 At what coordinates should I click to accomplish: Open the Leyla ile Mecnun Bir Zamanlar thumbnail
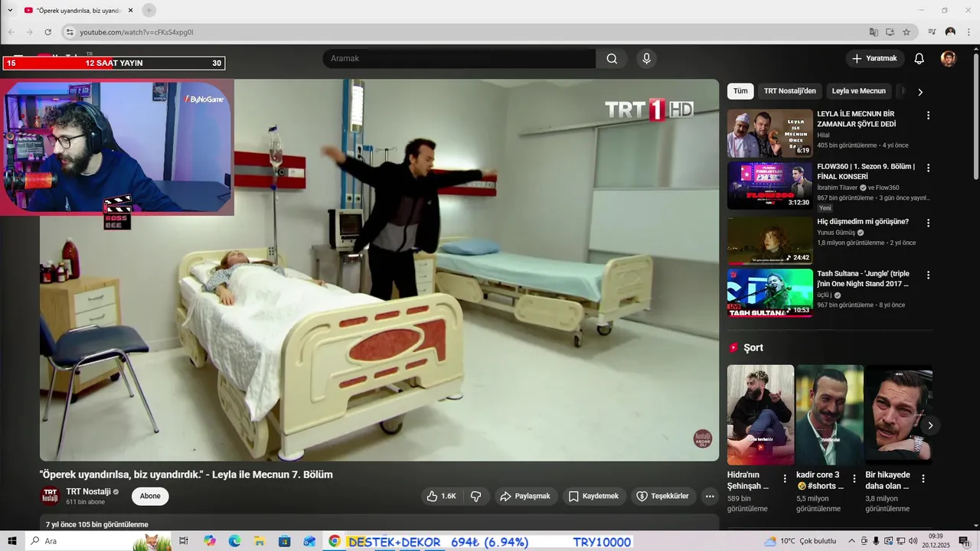pyautogui.click(x=769, y=133)
